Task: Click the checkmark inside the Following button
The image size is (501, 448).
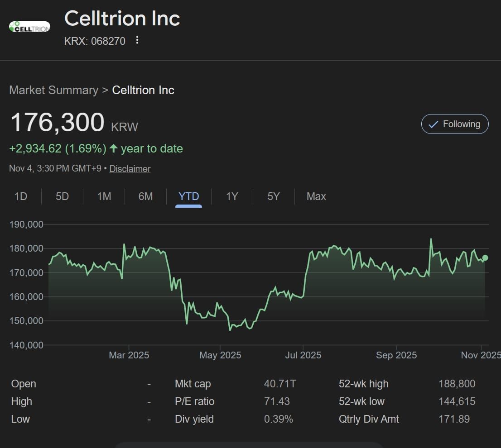Action: (x=433, y=124)
